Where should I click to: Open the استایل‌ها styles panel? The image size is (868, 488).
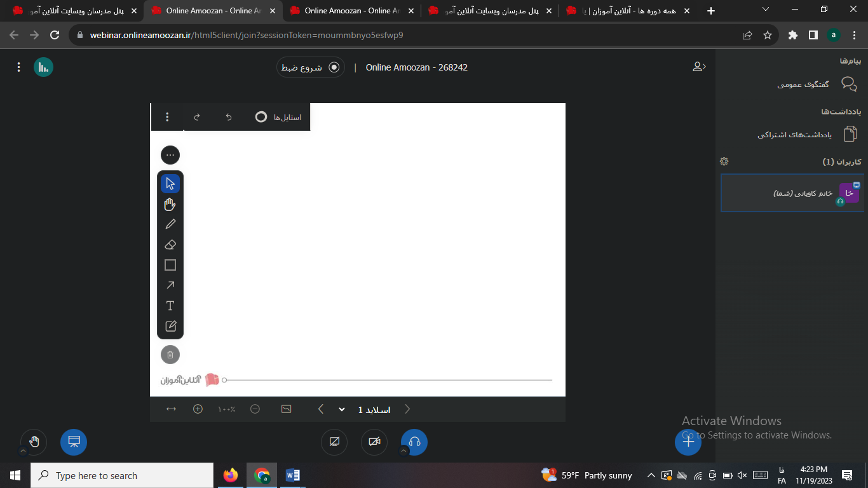point(278,117)
